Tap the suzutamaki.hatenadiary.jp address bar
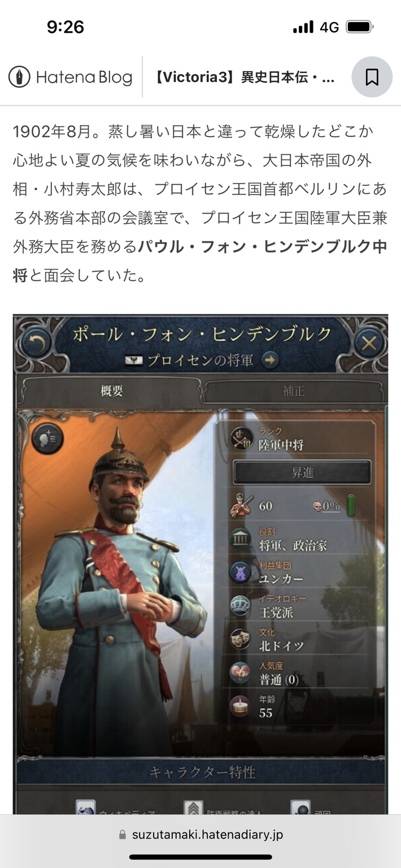 (x=200, y=834)
